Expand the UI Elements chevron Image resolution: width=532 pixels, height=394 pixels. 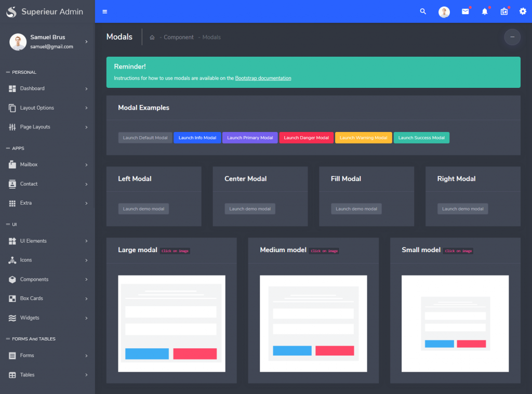click(87, 241)
